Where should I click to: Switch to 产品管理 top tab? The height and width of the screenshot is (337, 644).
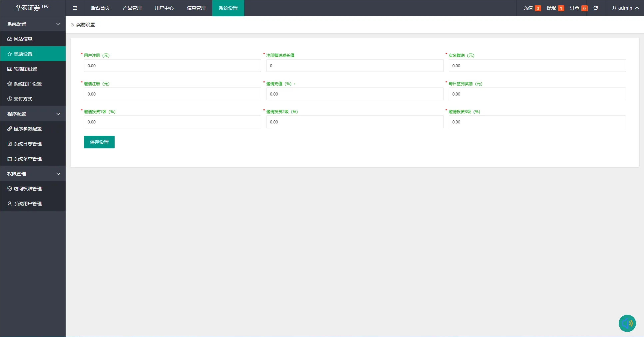(x=132, y=8)
